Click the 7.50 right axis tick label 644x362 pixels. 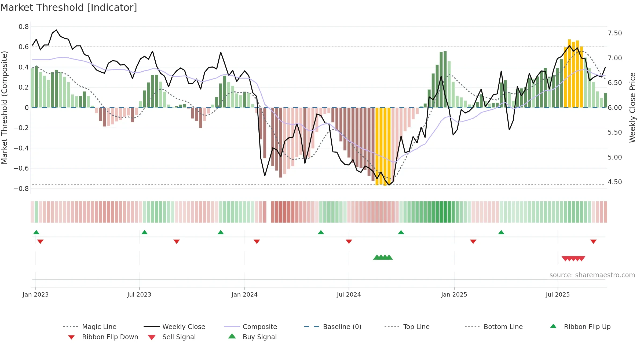click(x=615, y=33)
